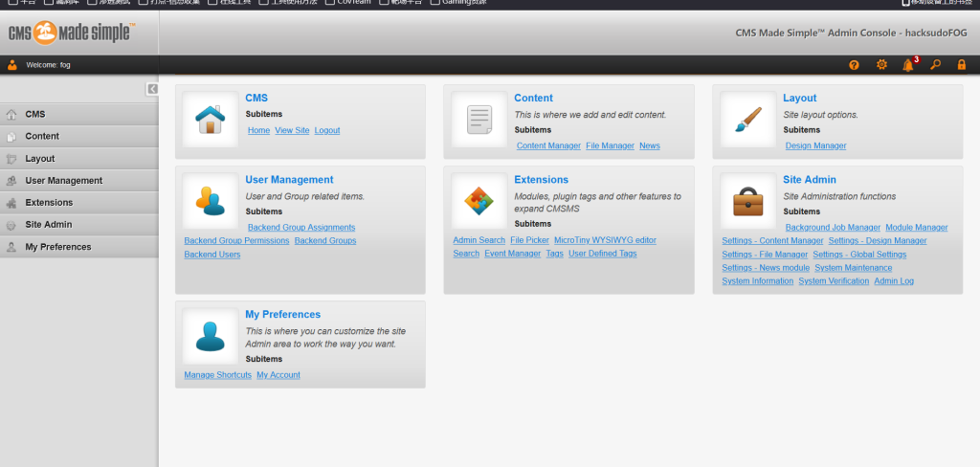The width and height of the screenshot is (980, 467).
Task: Click the Logout link on CMS card
Action: (327, 131)
